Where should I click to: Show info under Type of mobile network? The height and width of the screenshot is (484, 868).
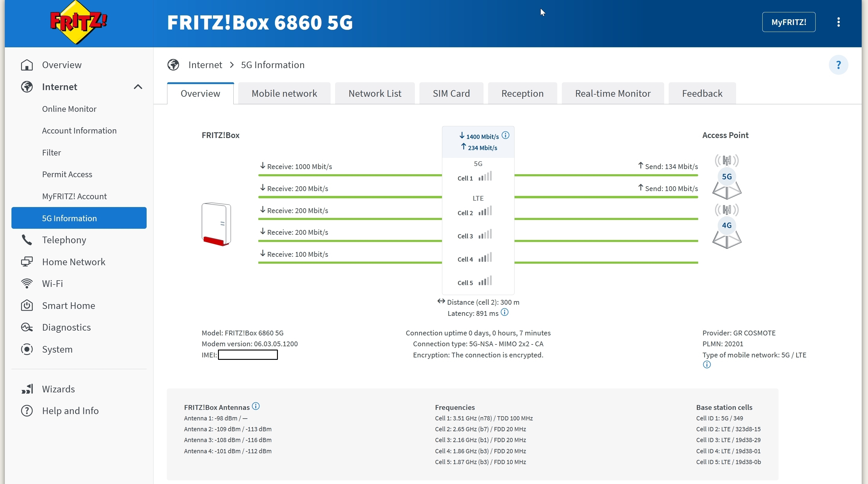tap(707, 365)
